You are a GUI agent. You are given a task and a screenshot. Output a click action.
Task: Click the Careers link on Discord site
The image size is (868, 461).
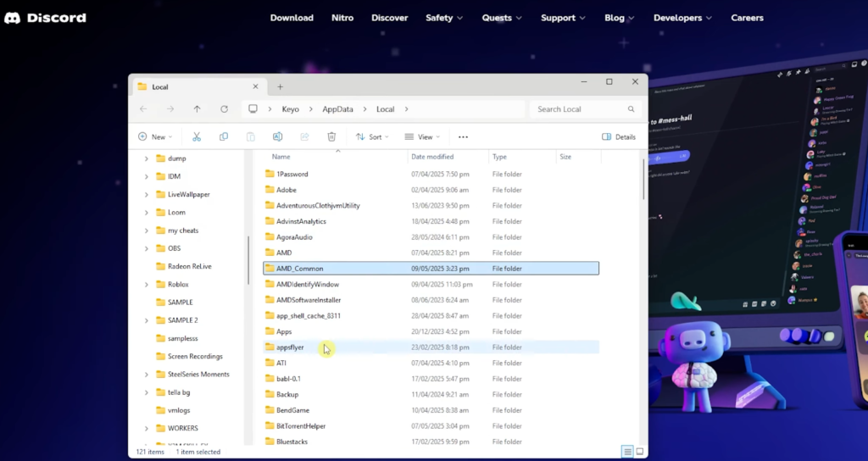(x=748, y=18)
